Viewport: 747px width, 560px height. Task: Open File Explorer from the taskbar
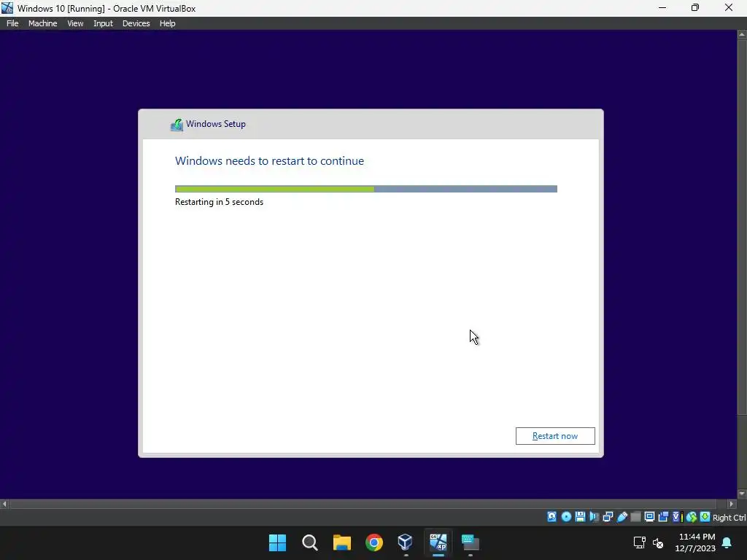point(342,542)
